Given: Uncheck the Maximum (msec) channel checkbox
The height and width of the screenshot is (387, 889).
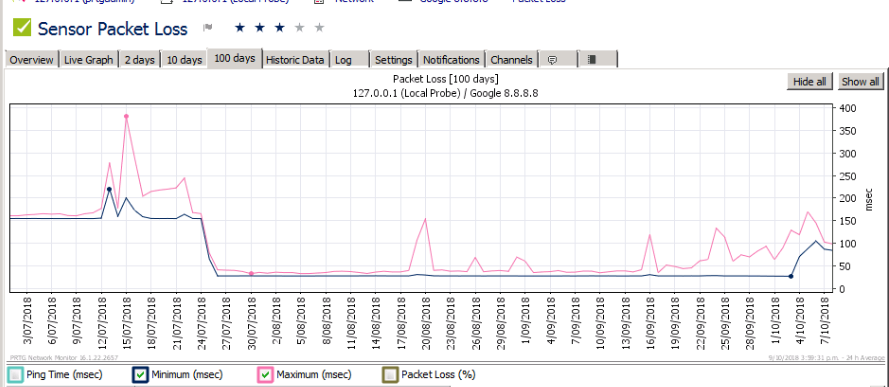Looking at the screenshot, I should (265, 375).
